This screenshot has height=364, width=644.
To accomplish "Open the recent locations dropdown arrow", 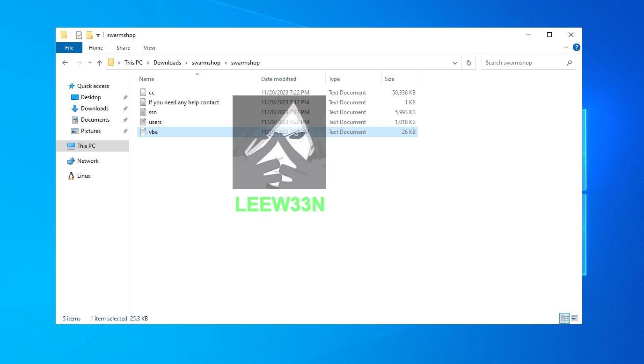I will click(x=90, y=63).
